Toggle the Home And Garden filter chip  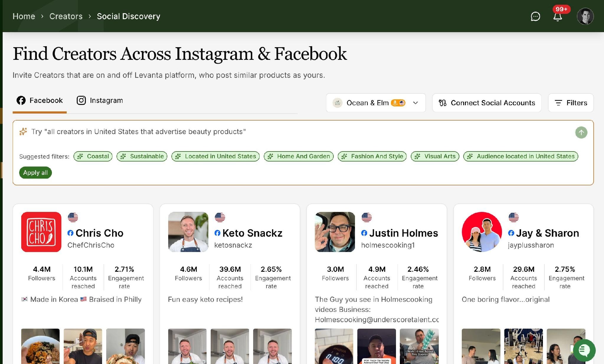[299, 156]
